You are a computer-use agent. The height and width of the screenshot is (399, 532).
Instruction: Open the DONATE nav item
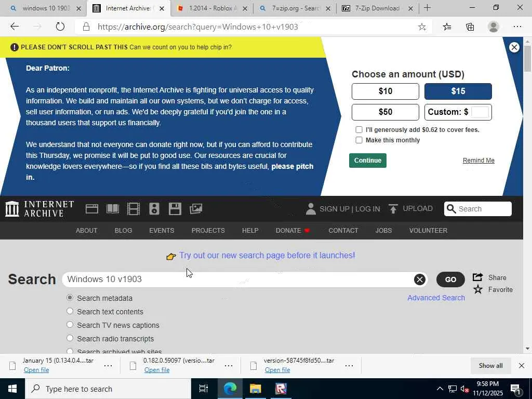coord(292,230)
